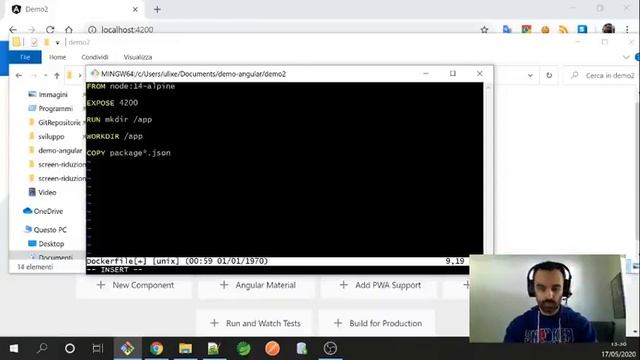Viewport: 640px width, 360px height.
Task: Select demo-angular folder in navigation pane
Action: (60, 151)
